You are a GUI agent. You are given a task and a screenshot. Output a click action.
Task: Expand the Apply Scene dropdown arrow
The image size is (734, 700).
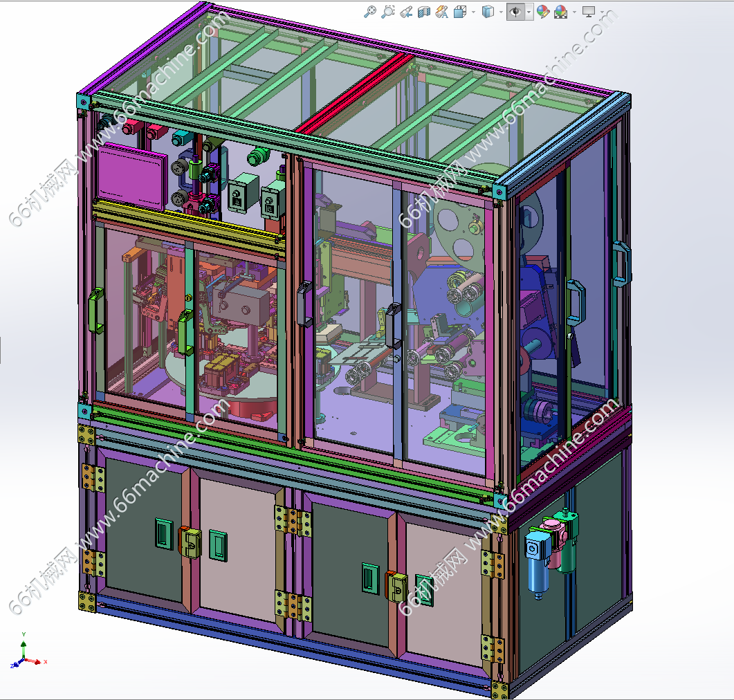pos(574,12)
